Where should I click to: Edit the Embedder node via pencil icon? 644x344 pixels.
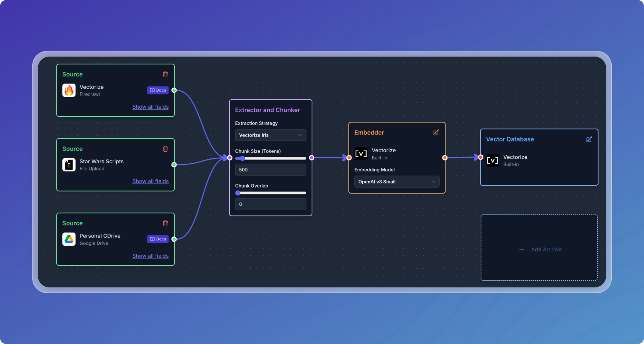436,133
